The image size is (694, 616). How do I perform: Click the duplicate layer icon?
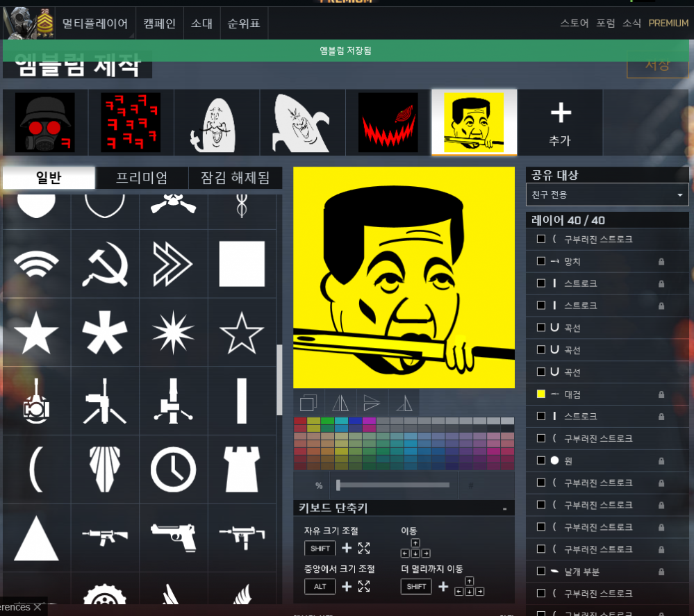point(308,403)
